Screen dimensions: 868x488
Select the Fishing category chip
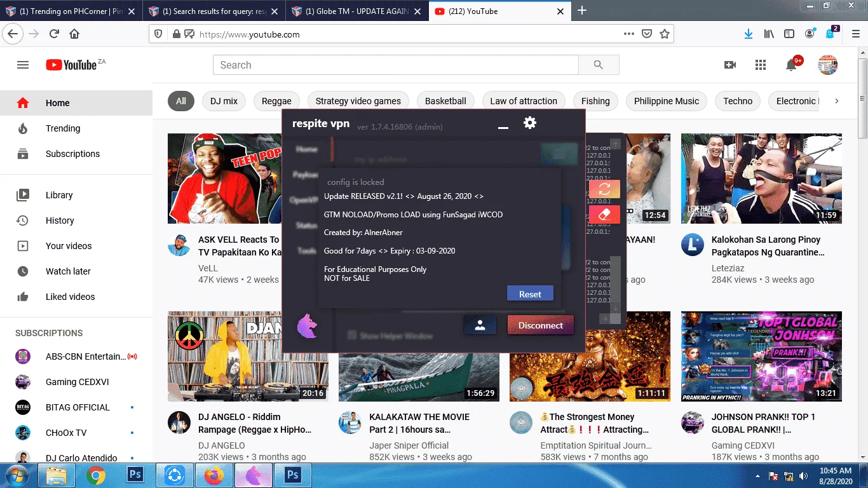[x=595, y=101]
